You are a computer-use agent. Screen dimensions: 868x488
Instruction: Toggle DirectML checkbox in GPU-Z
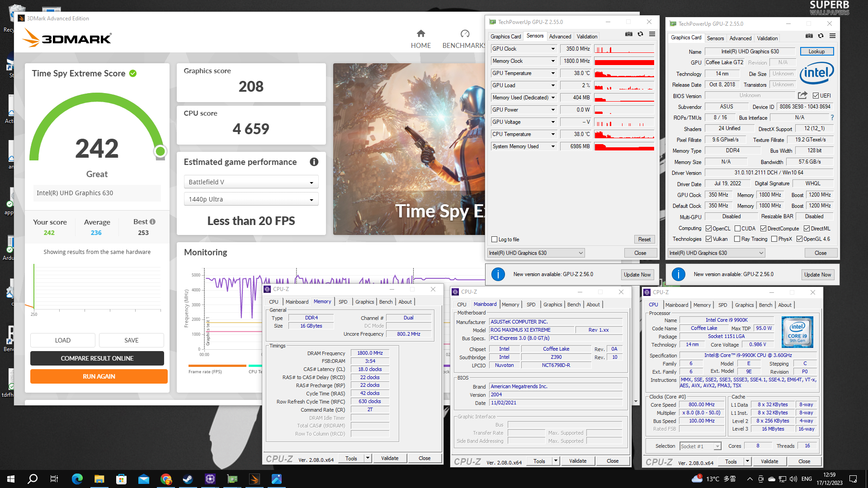(807, 229)
